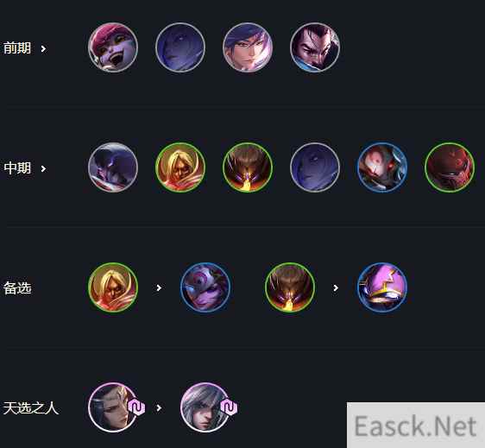The image size is (485, 448).
Task: Select the blue-bordered red-masked champion in 中期 row
Action: [382, 167]
